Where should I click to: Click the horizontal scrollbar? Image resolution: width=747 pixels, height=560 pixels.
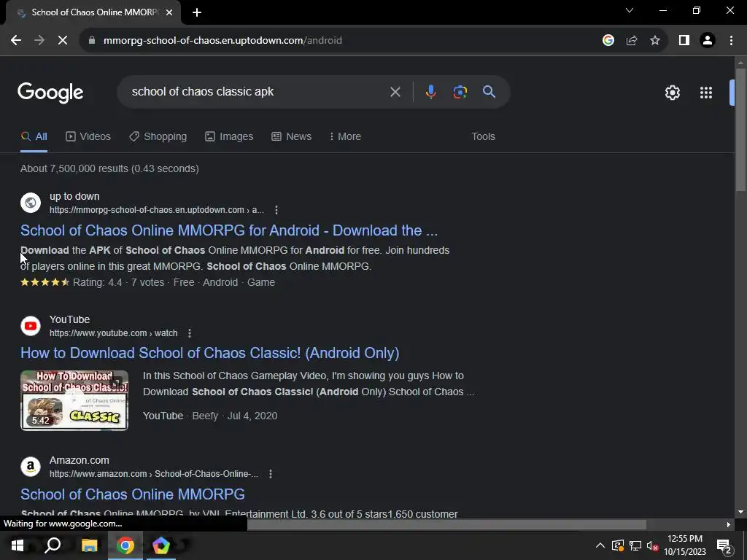(x=446, y=524)
